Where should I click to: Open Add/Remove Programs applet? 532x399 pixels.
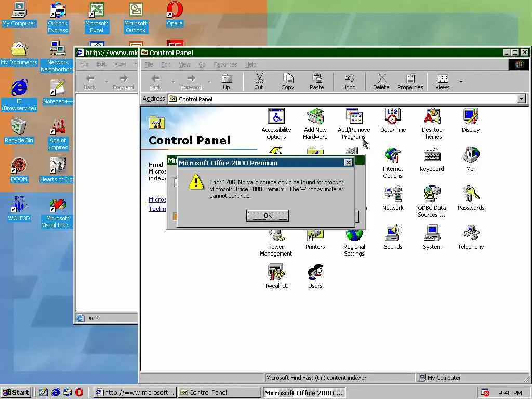(354, 124)
